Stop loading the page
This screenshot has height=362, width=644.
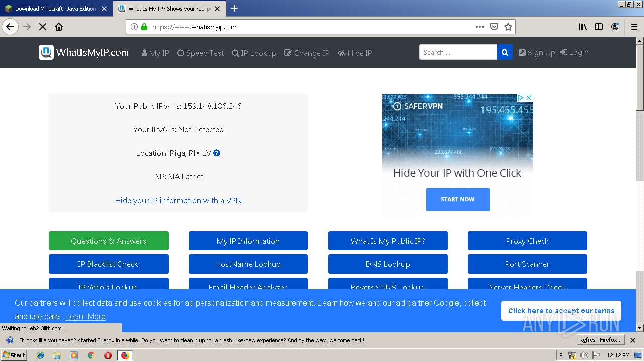(43, 27)
